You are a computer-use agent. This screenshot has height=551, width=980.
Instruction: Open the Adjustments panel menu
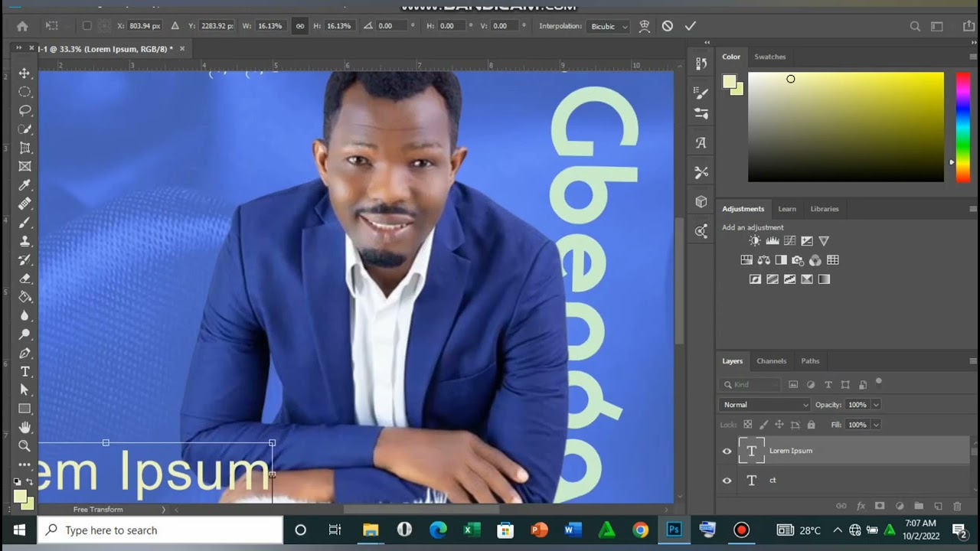tap(972, 209)
